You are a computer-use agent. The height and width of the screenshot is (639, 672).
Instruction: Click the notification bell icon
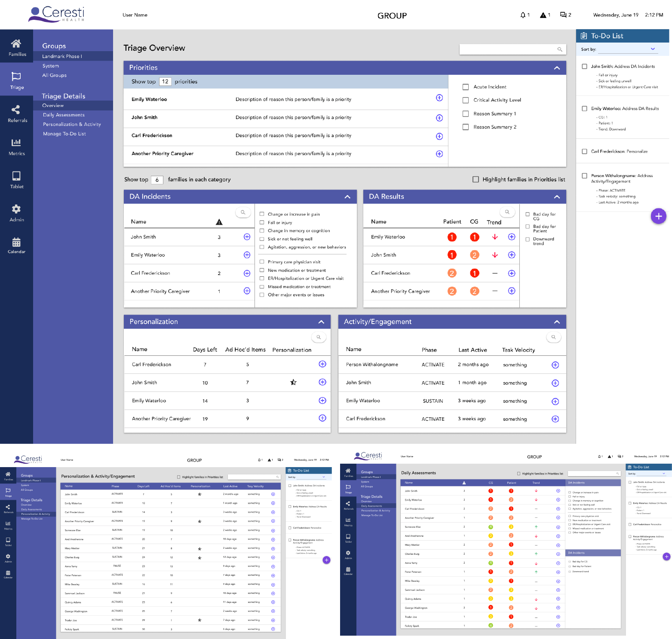pos(523,15)
